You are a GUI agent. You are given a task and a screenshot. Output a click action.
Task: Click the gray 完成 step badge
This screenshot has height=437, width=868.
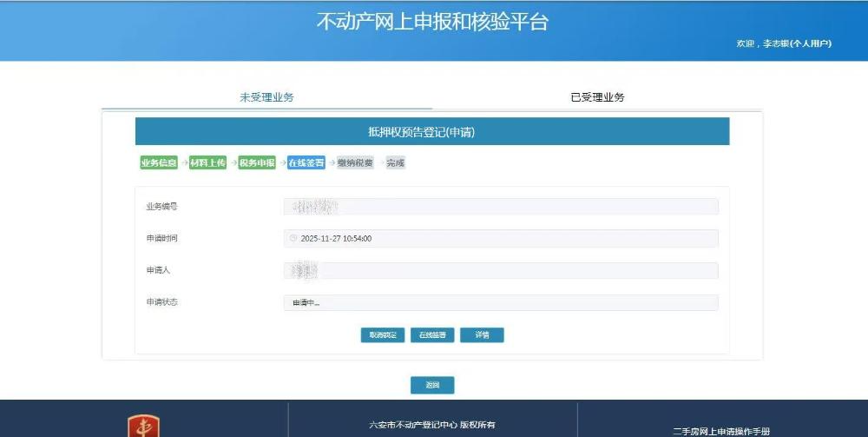point(396,162)
